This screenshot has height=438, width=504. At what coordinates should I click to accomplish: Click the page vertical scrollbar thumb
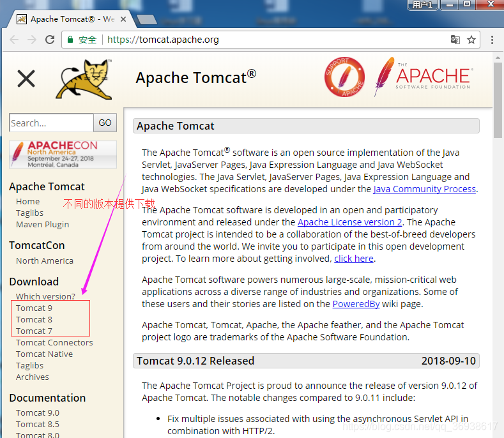pyautogui.click(x=498, y=100)
